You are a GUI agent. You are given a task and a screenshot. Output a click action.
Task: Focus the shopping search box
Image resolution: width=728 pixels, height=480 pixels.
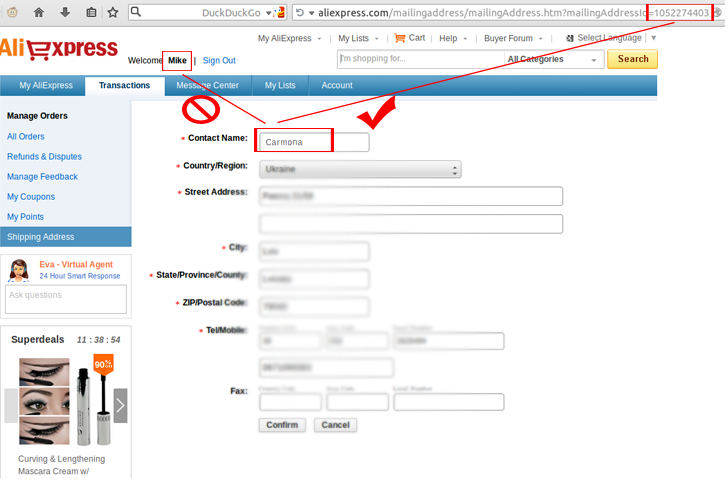click(421, 59)
